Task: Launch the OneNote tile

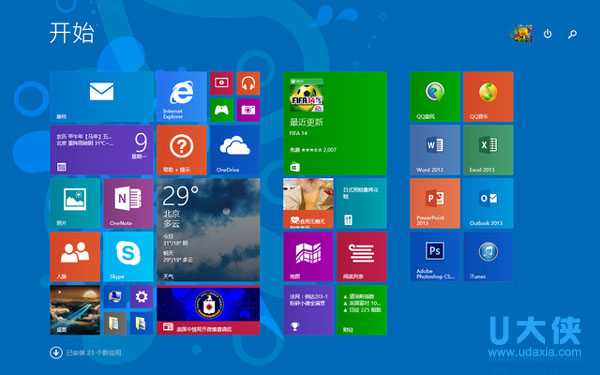Action: (x=128, y=203)
